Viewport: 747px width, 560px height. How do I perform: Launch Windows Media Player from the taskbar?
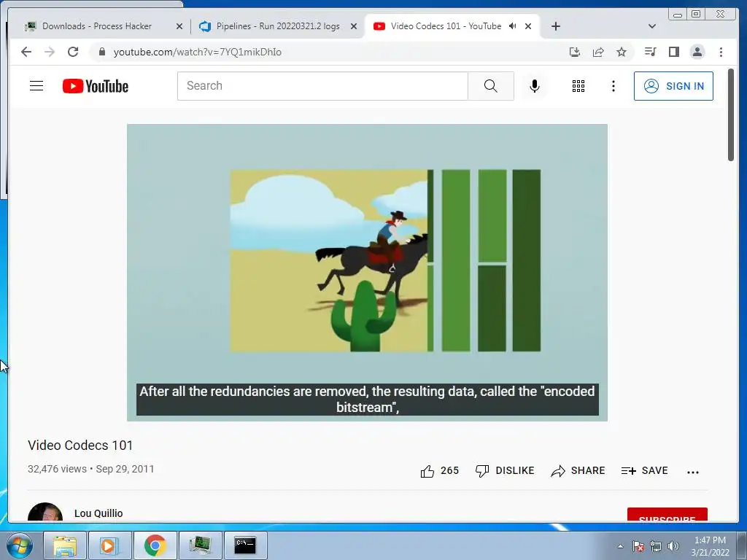tap(109, 545)
